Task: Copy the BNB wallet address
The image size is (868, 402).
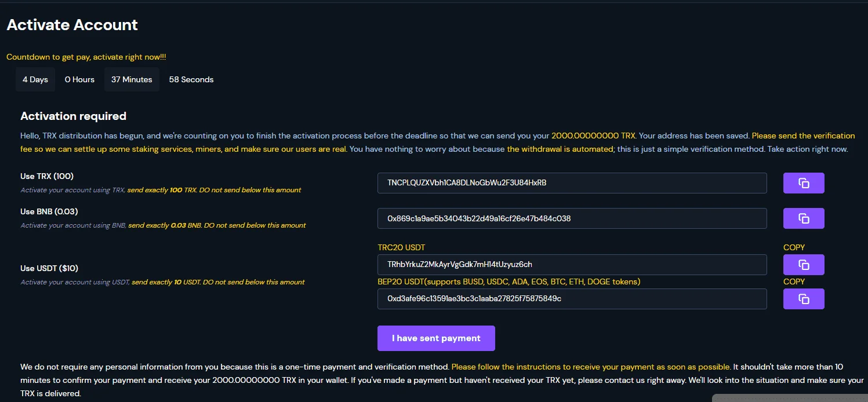Action: [804, 218]
